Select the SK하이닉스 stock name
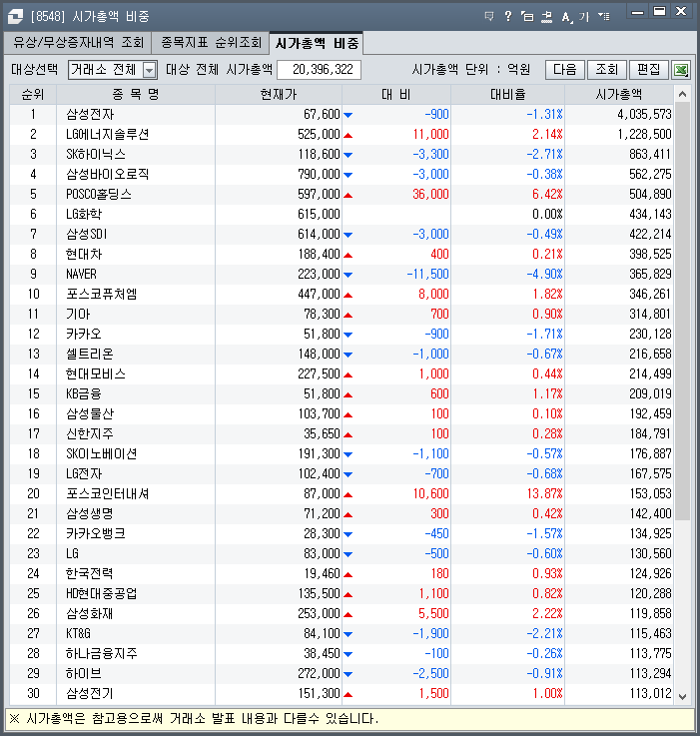Image resolution: width=700 pixels, height=736 pixels. pos(95,155)
